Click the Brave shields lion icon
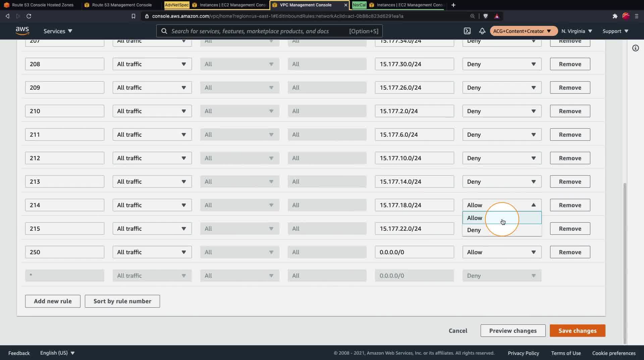The image size is (644, 360). (x=485, y=16)
